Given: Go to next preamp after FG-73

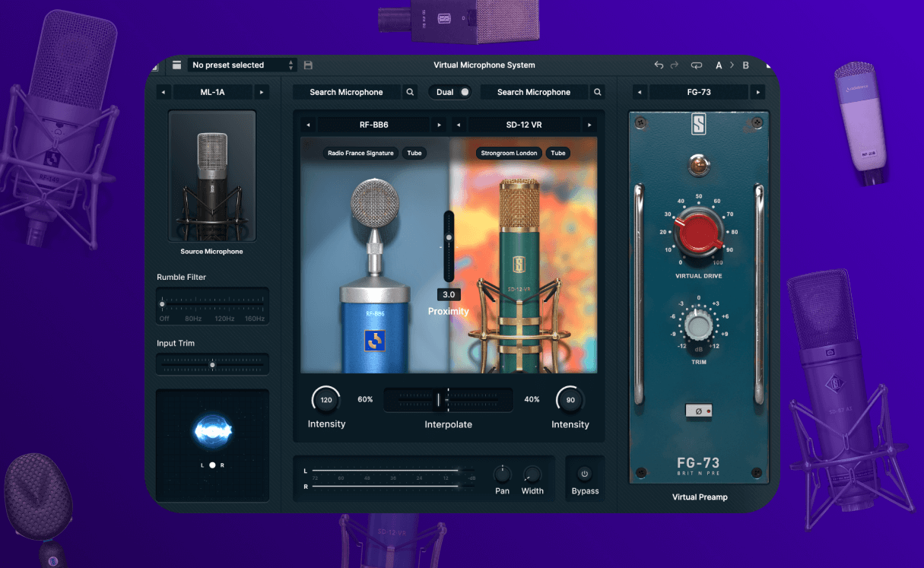Looking at the screenshot, I should pyautogui.click(x=757, y=92).
